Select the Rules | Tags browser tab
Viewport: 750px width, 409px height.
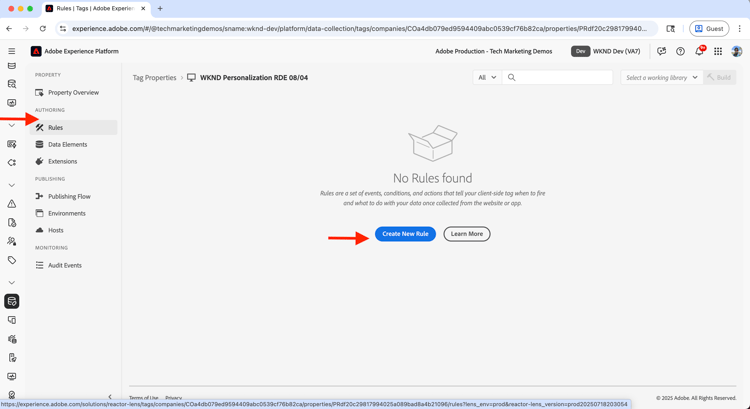(x=96, y=9)
